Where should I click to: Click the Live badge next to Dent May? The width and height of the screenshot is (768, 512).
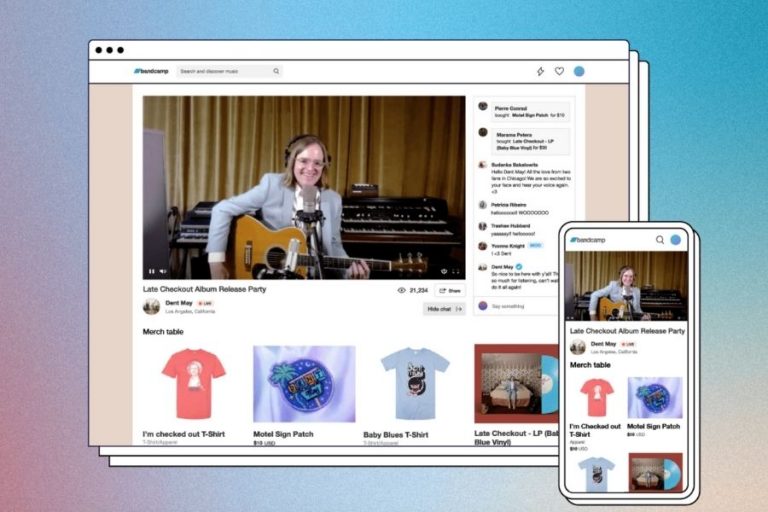205,303
